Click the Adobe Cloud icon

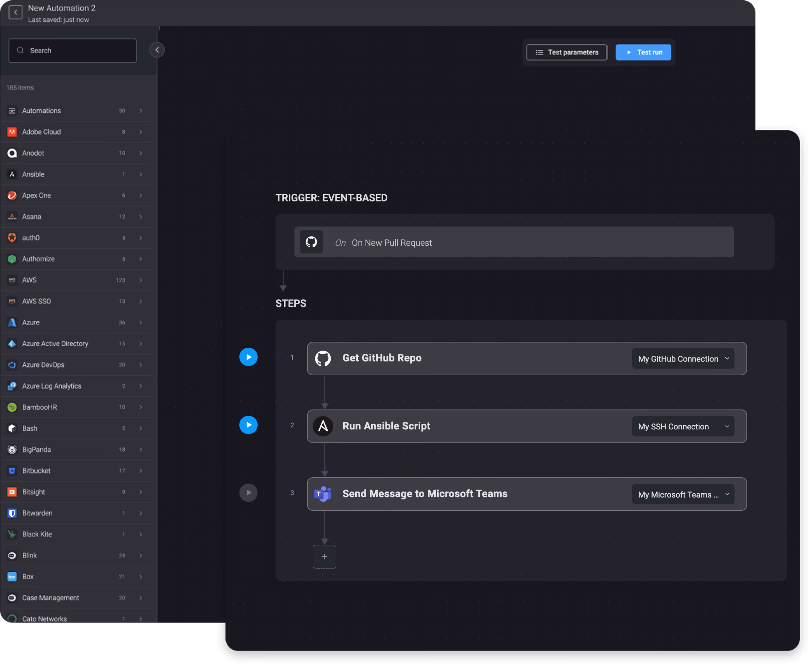[x=12, y=132]
